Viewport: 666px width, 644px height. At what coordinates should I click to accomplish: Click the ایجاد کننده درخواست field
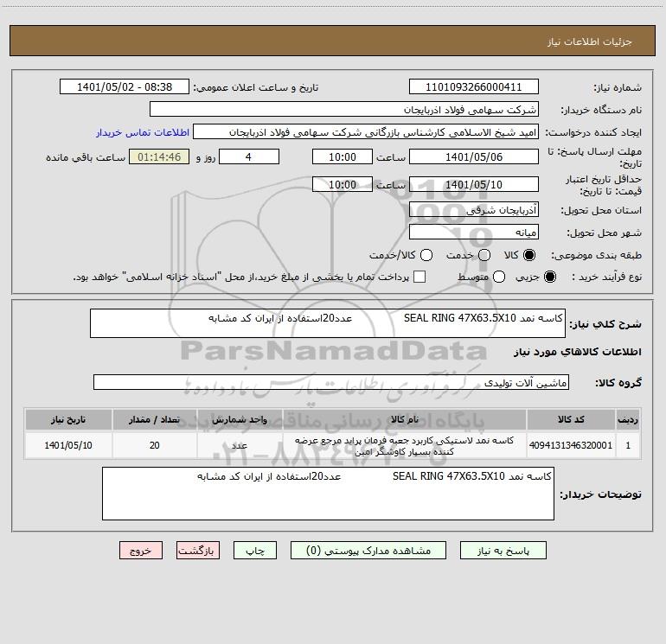click(366, 132)
